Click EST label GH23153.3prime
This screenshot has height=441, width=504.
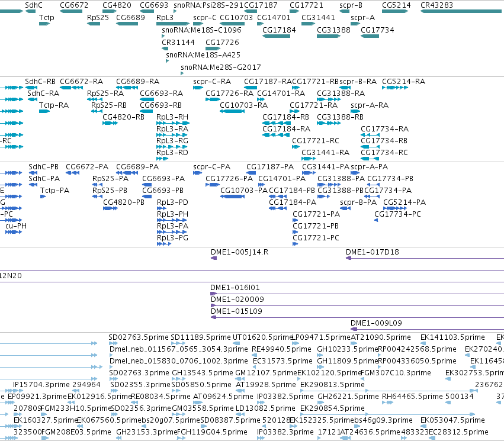point(146,432)
